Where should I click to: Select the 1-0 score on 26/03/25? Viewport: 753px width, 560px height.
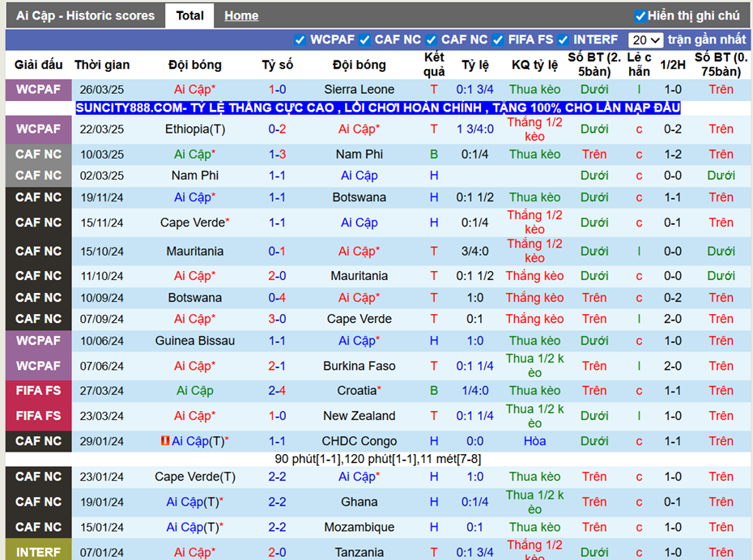[277, 90]
